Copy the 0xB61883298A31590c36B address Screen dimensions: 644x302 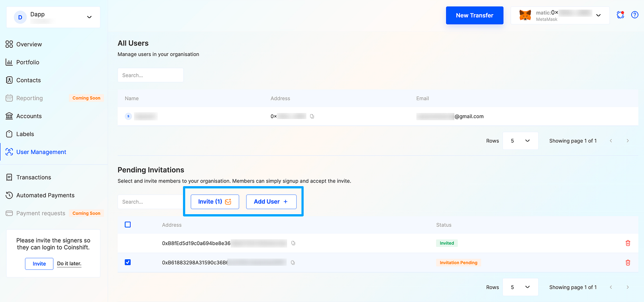pos(293,262)
